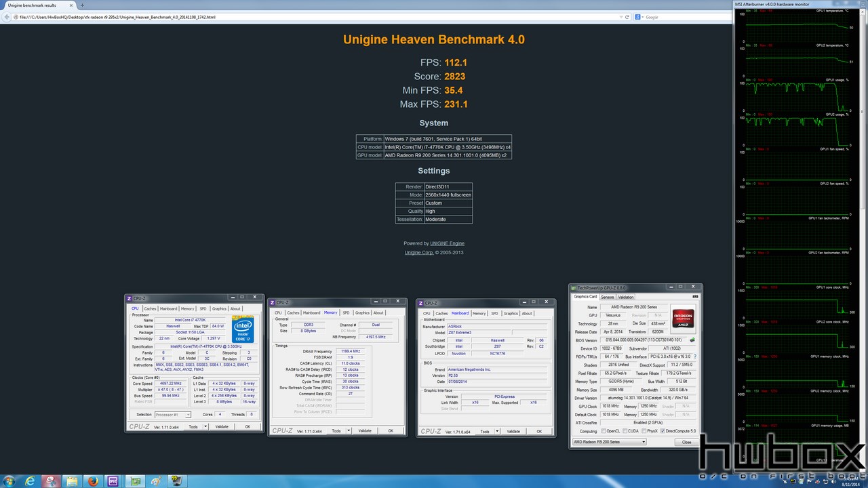
Task: Open the Validation tab in GPU-Z
Action: pos(626,297)
